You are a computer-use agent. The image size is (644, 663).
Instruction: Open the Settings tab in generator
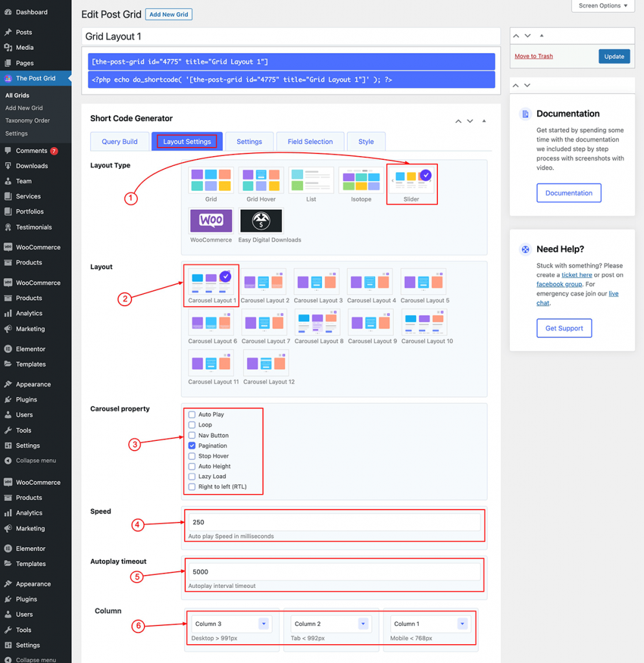click(249, 142)
